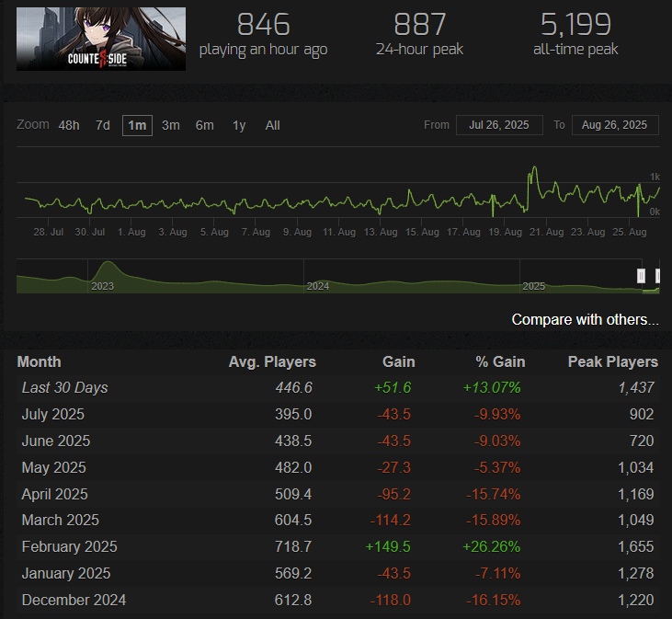Click the 395.0 average players value

point(293,414)
